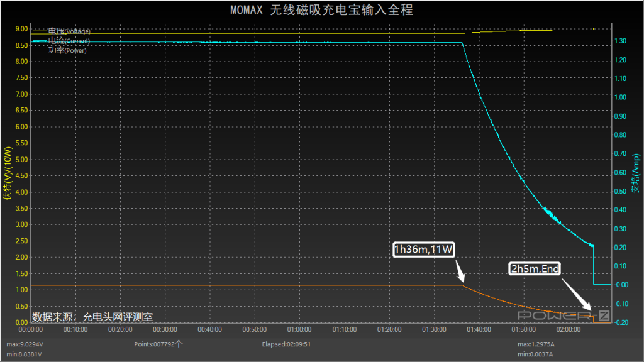Click the 伏特(V)/(10W) left axis title
This screenshot has height=362, width=644.
(8, 173)
